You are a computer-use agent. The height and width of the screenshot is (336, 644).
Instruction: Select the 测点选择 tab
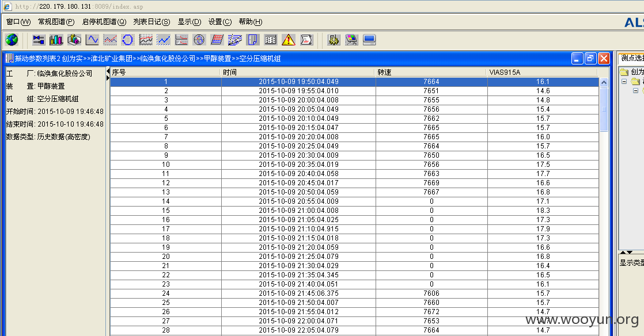click(x=632, y=58)
